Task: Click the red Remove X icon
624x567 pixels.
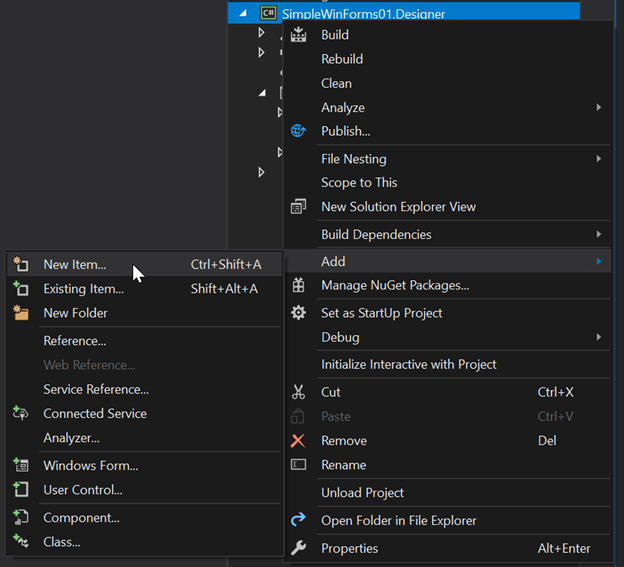Action: point(298,440)
